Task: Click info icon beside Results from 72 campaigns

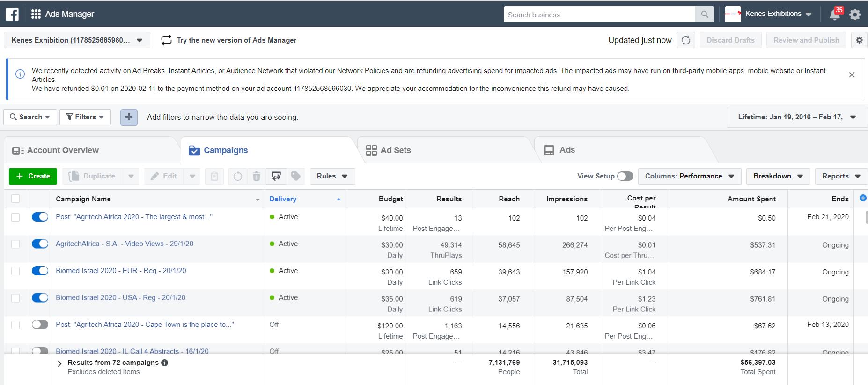Action: pyautogui.click(x=165, y=363)
